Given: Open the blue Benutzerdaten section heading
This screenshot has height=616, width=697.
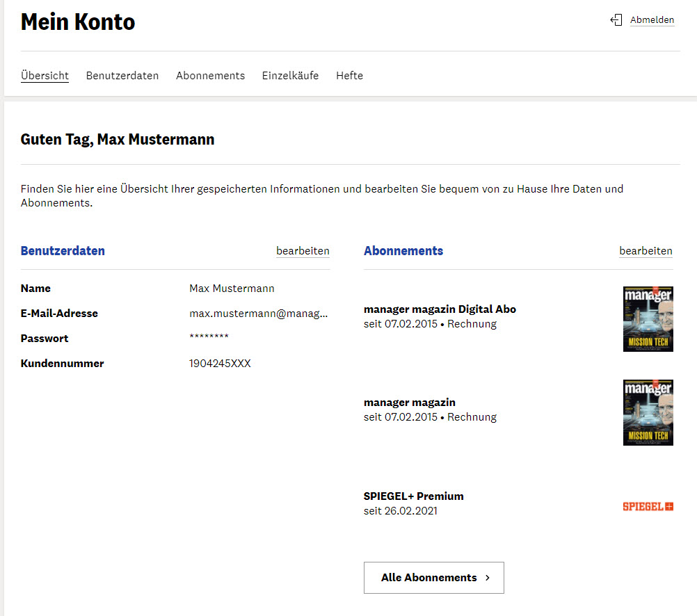Looking at the screenshot, I should pyautogui.click(x=63, y=251).
